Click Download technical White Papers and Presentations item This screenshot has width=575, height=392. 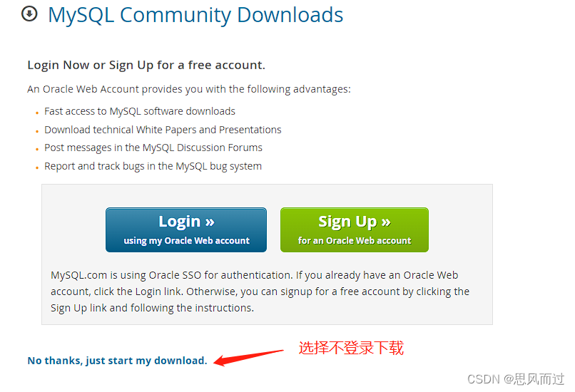click(163, 130)
